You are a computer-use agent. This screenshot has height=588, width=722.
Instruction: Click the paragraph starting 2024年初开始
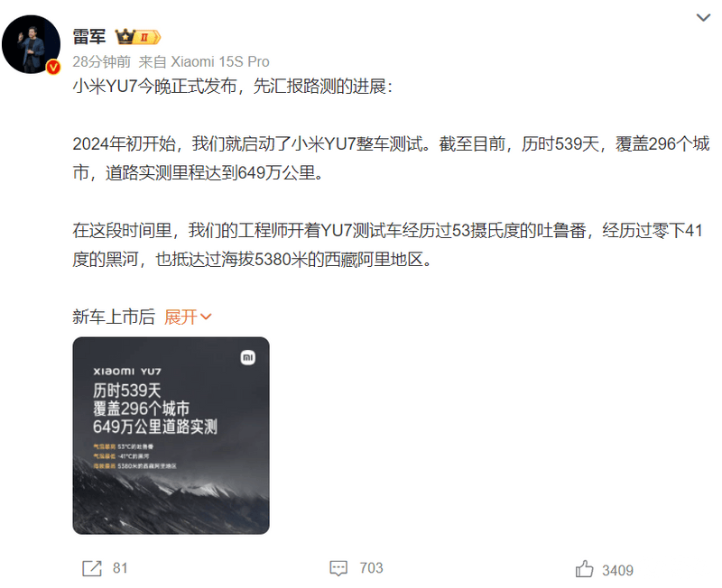pos(392,158)
